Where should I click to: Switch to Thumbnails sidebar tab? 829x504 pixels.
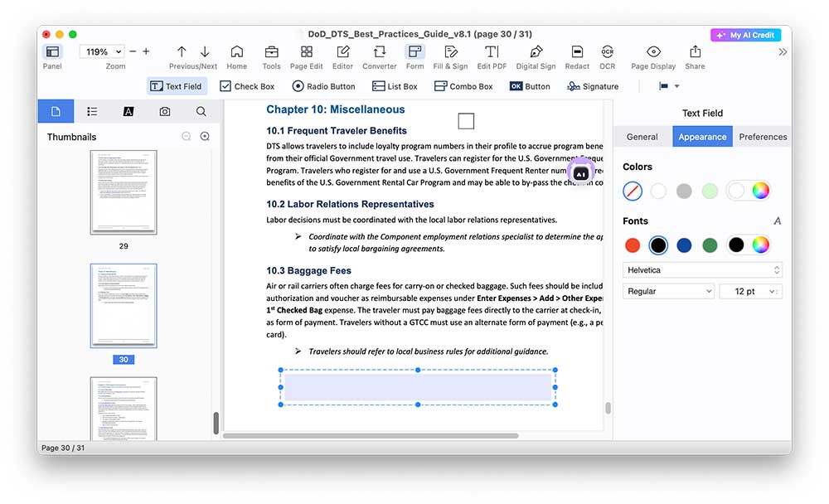coord(56,111)
